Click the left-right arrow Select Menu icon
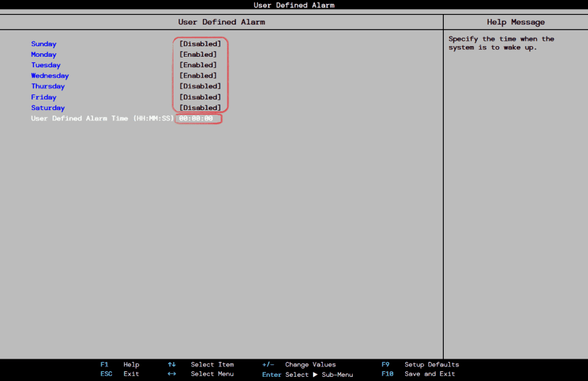This screenshot has width=588, height=381. coord(171,374)
